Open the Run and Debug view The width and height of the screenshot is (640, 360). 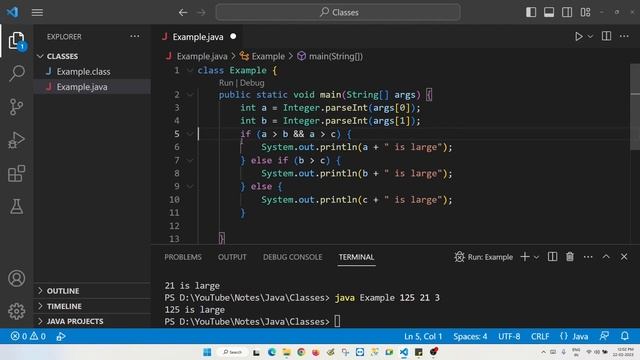[17, 140]
